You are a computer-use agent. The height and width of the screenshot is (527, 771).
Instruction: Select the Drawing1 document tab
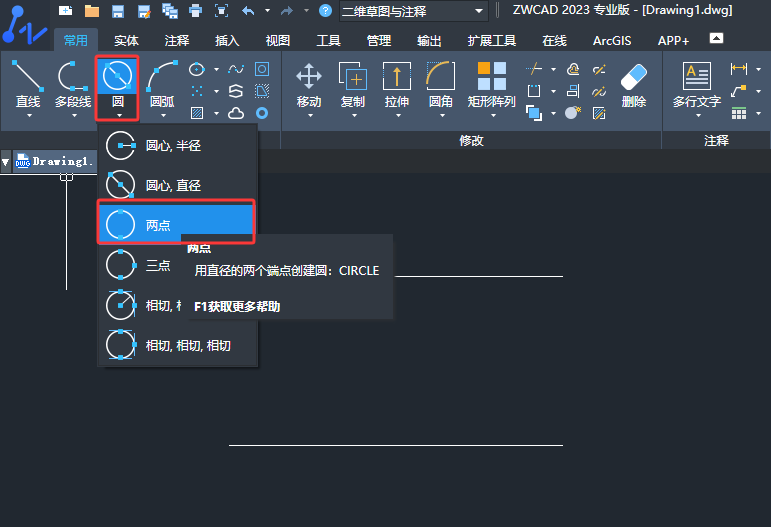pos(55,161)
